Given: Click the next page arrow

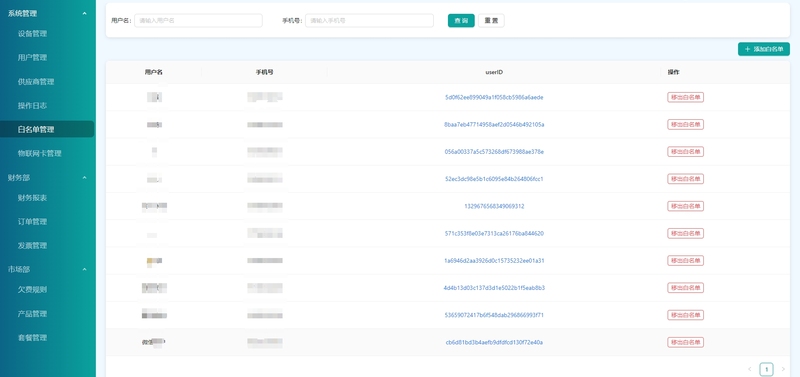Looking at the screenshot, I should pyautogui.click(x=783, y=369).
